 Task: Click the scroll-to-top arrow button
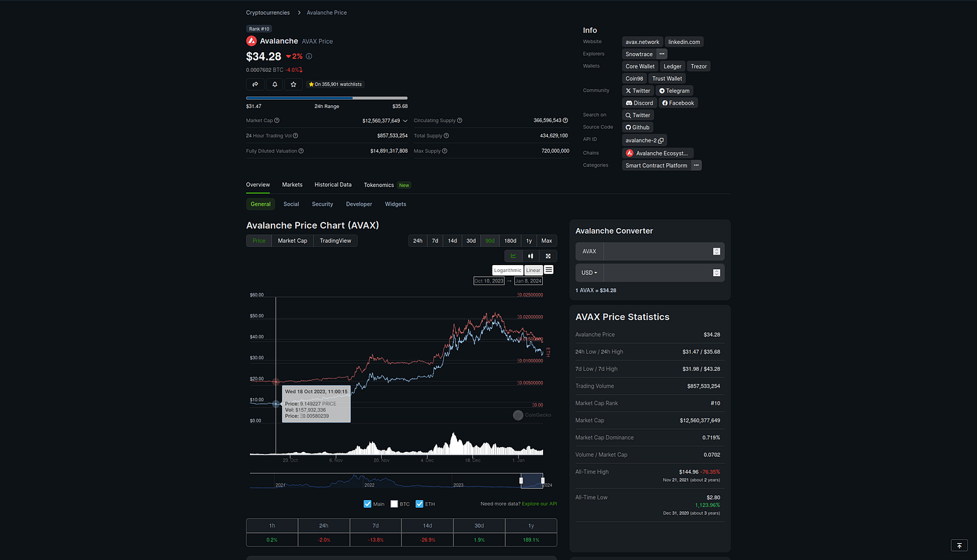coord(960,545)
